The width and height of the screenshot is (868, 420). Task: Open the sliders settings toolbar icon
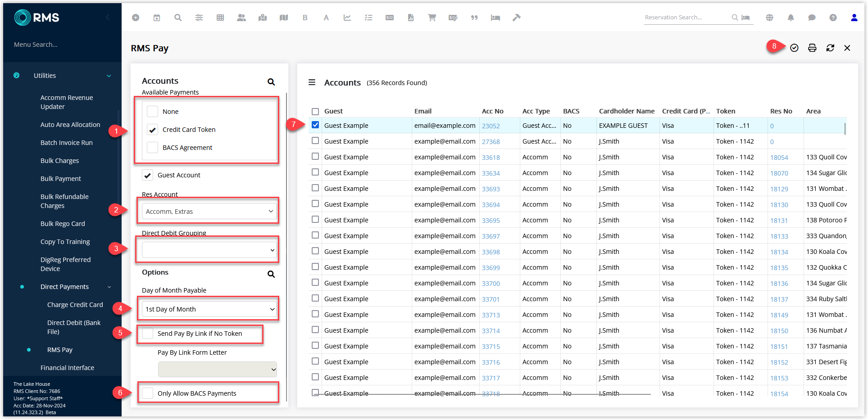tap(199, 18)
